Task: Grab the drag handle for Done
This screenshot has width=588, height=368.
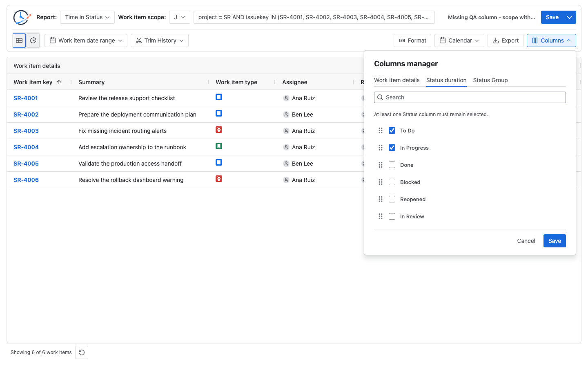Action: [381, 165]
